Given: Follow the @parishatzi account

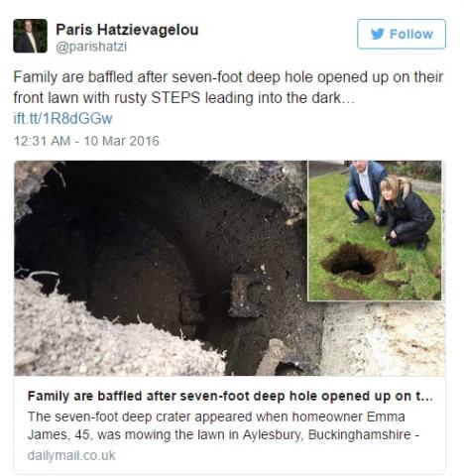Looking at the screenshot, I should click(x=402, y=34).
